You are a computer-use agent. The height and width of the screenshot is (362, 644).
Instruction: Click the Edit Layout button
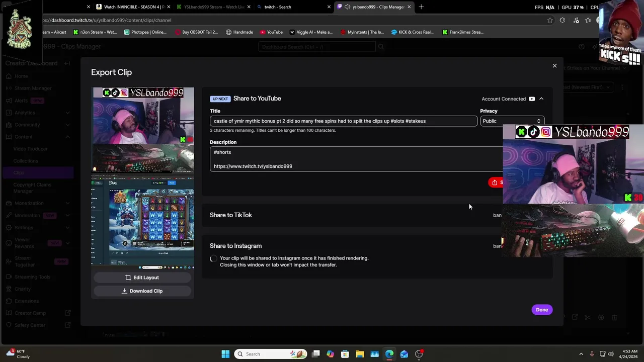click(x=142, y=278)
